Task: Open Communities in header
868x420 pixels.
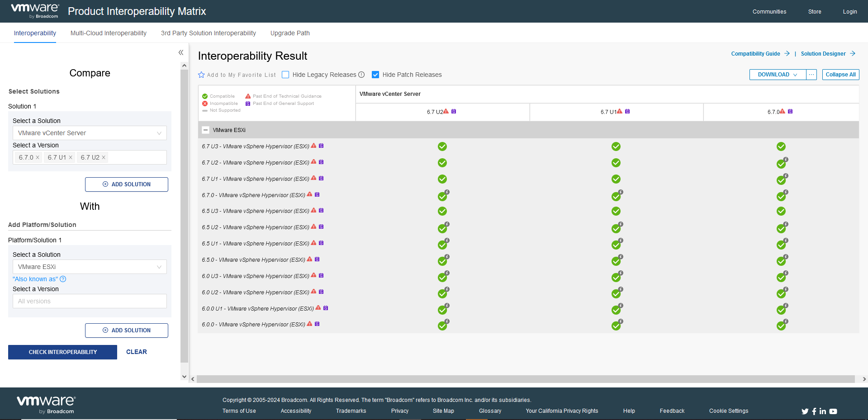Action: coord(769,12)
